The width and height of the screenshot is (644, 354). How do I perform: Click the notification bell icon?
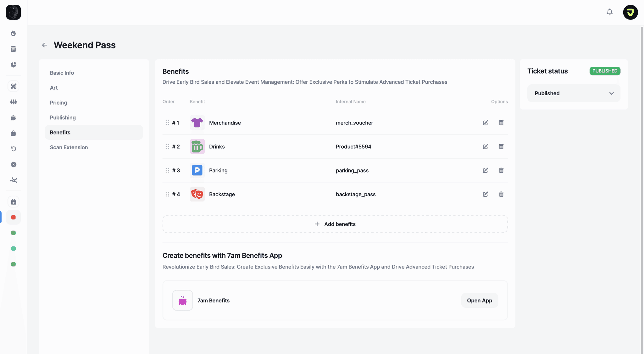click(609, 12)
